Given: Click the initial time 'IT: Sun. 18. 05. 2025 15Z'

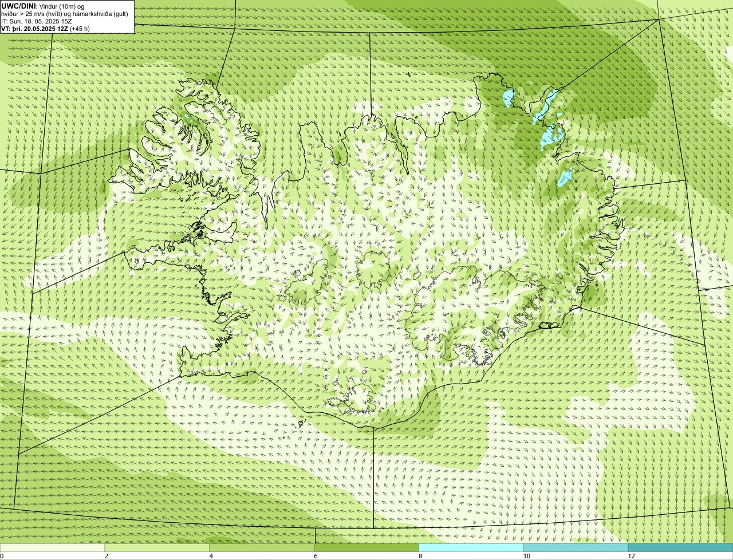Looking at the screenshot, I should (37, 21).
